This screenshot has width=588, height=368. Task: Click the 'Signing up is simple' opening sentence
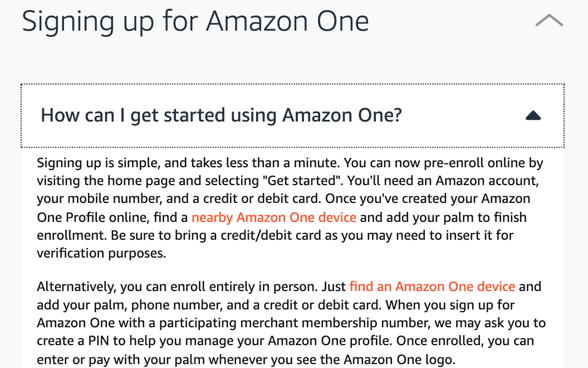[x=99, y=163]
